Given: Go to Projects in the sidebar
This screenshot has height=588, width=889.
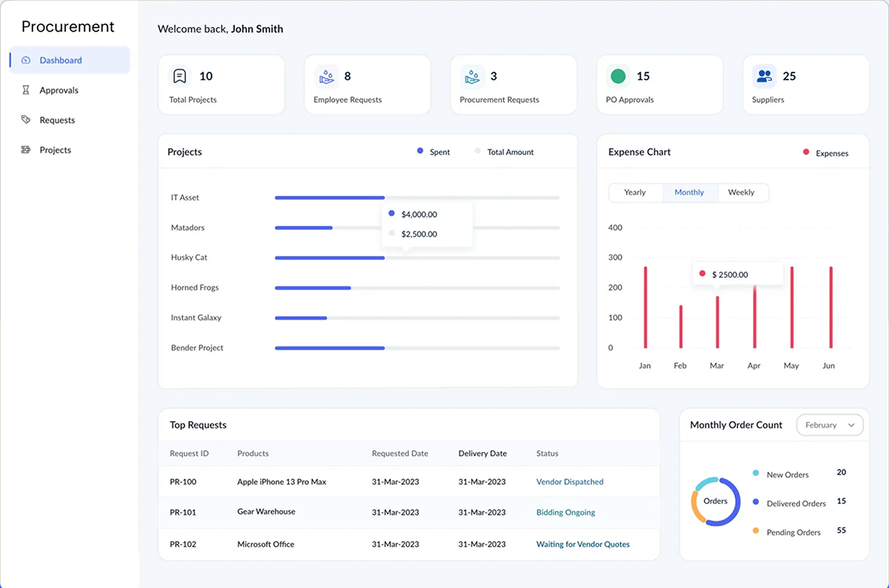Looking at the screenshot, I should 55,150.
